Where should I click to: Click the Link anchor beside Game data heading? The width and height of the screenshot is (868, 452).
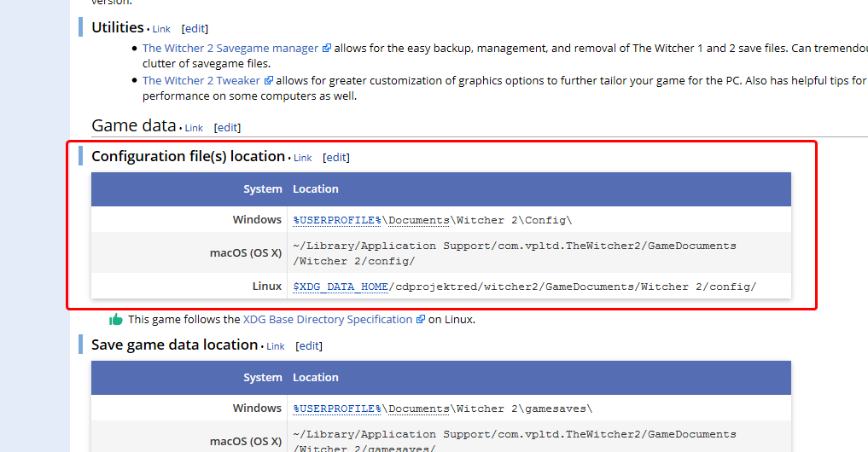194,128
